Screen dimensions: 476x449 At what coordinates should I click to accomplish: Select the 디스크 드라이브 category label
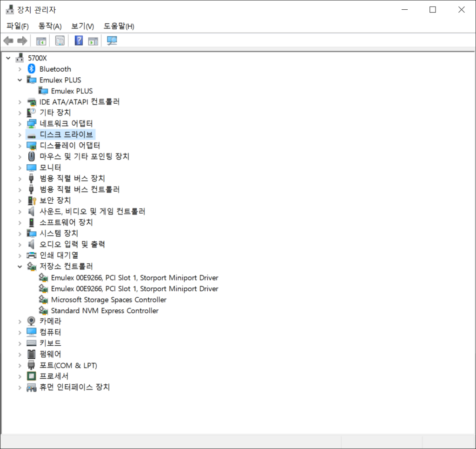click(x=66, y=134)
